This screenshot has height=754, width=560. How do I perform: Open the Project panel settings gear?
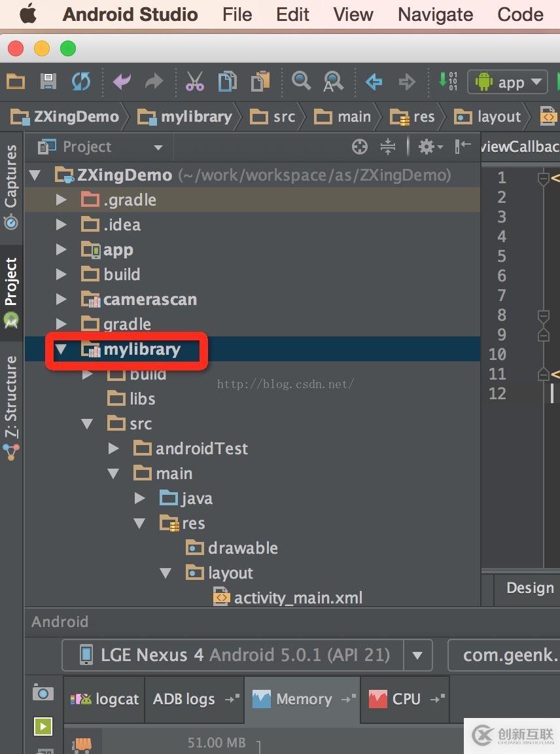coord(430,147)
